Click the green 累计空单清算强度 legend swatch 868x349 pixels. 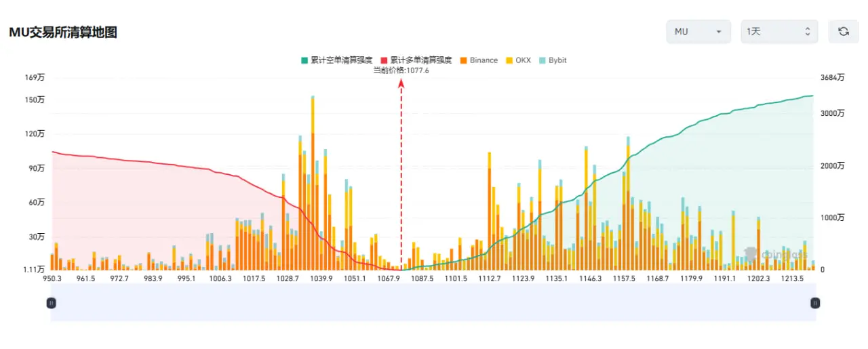(304, 60)
